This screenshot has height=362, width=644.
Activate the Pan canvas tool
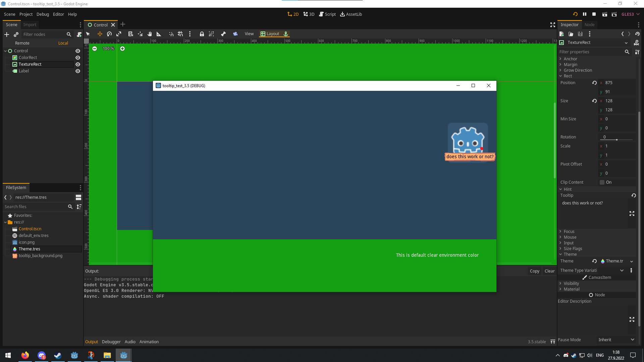[x=150, y=34]
